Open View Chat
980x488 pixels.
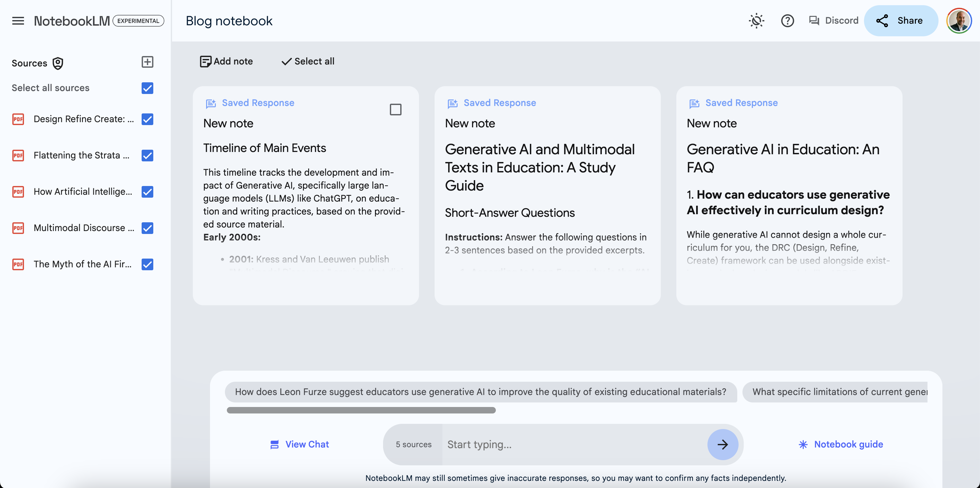pos(299,444)
